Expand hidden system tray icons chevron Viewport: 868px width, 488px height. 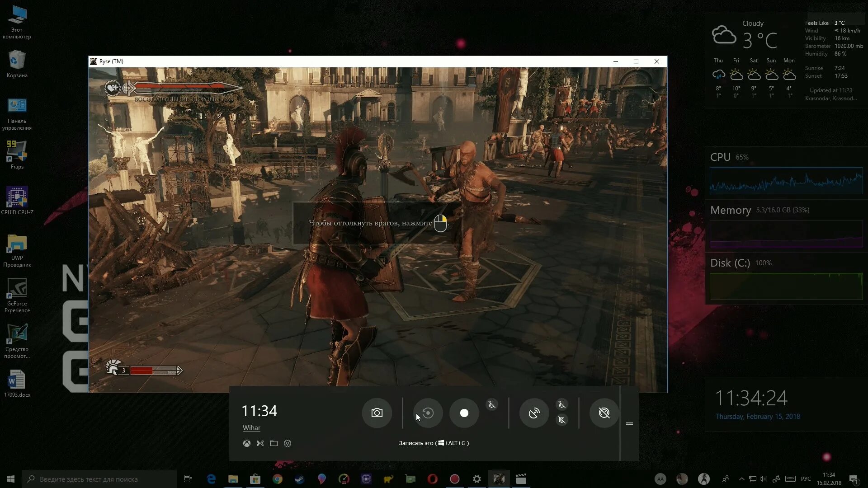741,479
